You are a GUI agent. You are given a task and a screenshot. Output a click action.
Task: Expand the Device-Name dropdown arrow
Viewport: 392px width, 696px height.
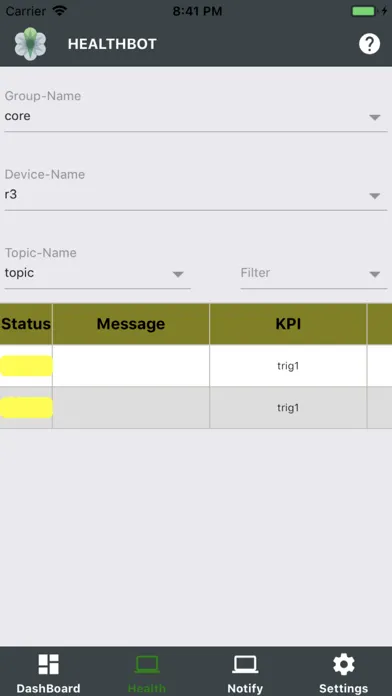tap(375, 196)
